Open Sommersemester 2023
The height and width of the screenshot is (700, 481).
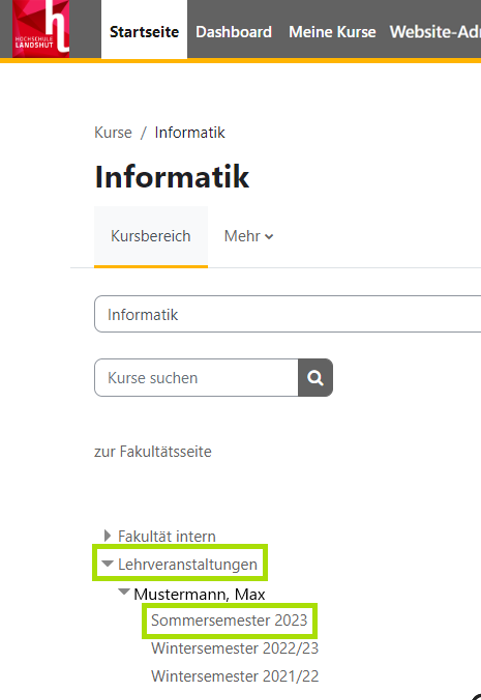pos(229,620)
